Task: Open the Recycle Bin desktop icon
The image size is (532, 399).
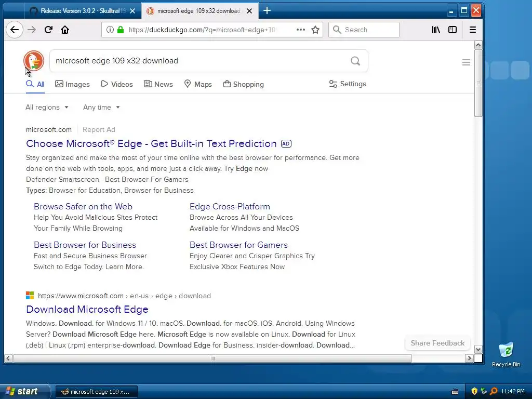Action: [x=506, y=355]
